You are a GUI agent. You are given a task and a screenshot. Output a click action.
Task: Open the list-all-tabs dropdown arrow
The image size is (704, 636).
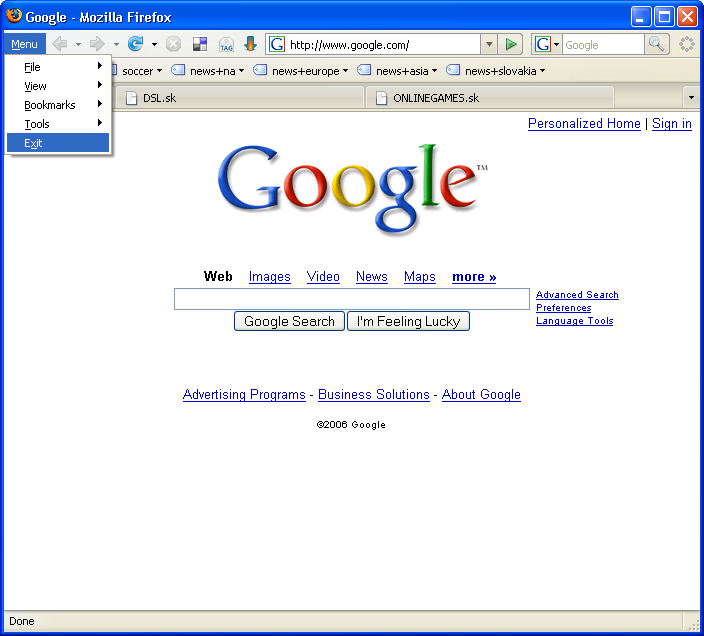(691, 97)
